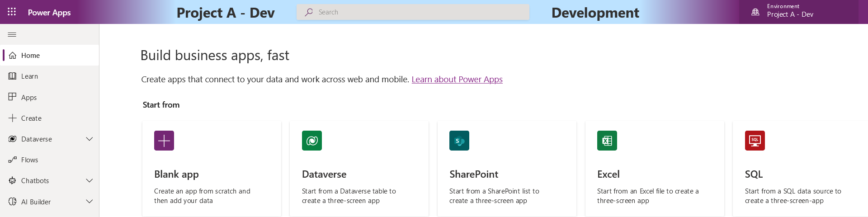The image size is (868, 217).
Task: Click the red SQL card icon
Action: (755, 141)
